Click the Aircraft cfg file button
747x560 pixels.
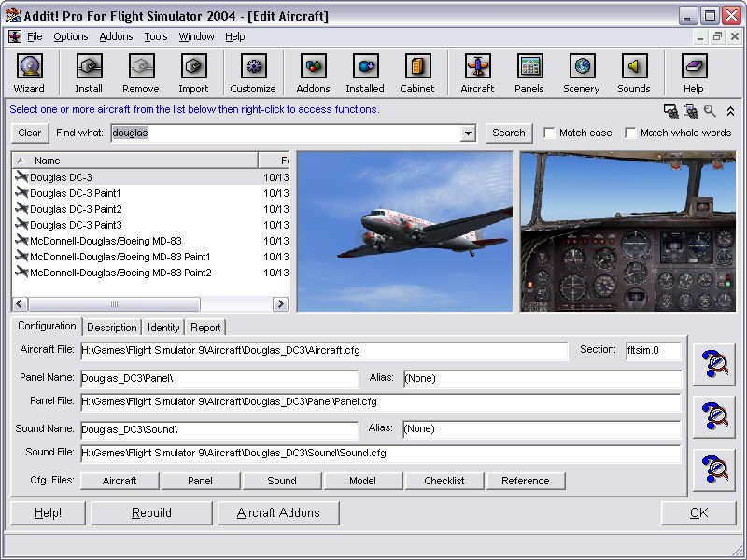point(120,481)
